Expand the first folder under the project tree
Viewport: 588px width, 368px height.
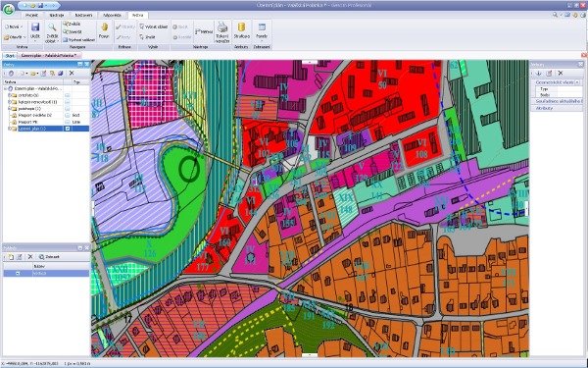10,95
